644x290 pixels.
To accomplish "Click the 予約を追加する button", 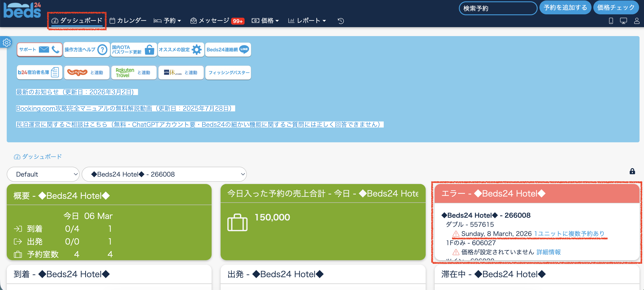I will click(x=565, y=7).
